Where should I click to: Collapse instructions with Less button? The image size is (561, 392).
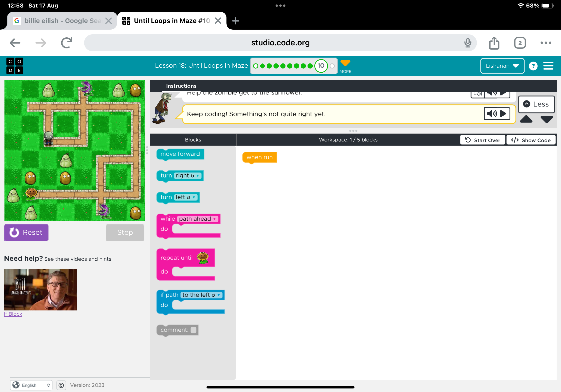(536, 104)
